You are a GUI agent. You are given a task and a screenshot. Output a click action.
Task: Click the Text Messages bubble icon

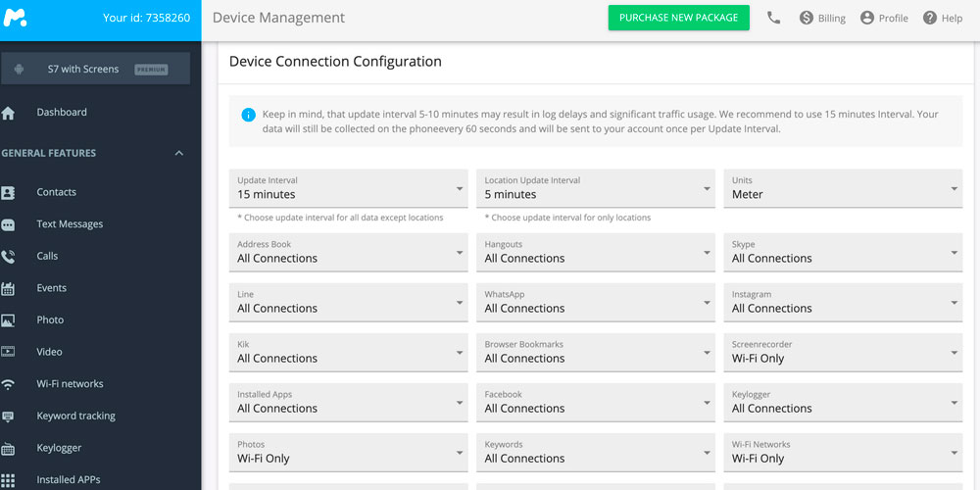(8, 224)
